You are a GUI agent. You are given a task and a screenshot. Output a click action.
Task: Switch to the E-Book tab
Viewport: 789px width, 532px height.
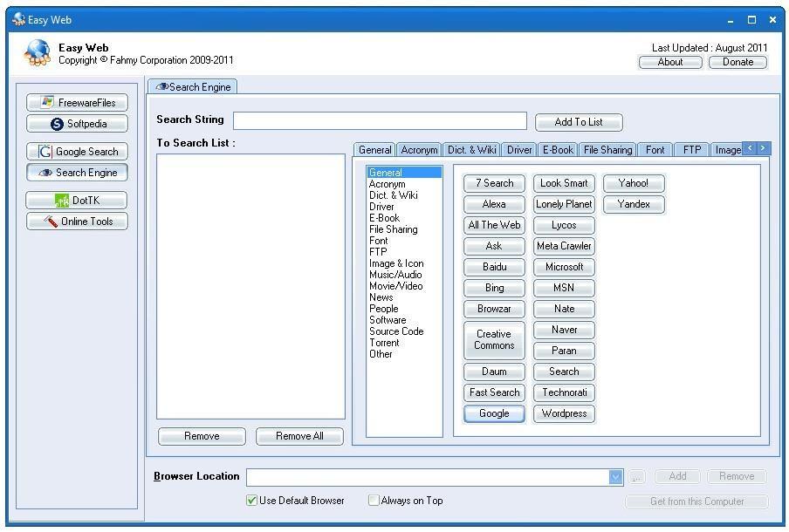pos(558,150)
